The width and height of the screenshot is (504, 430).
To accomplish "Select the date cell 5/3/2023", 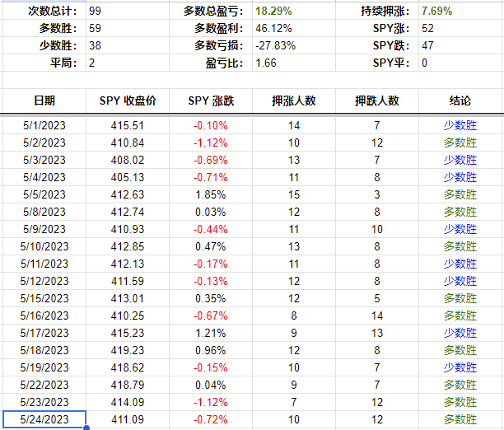I will click(44, 160).
